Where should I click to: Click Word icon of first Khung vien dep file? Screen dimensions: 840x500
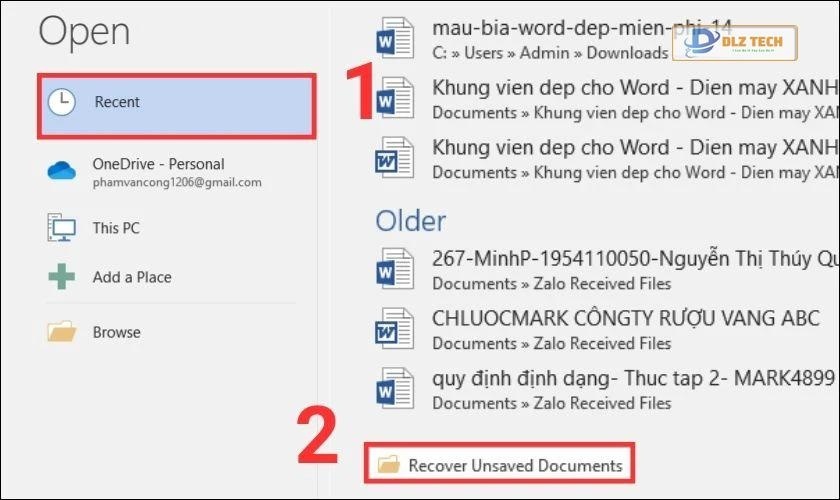tap(395, 98)
